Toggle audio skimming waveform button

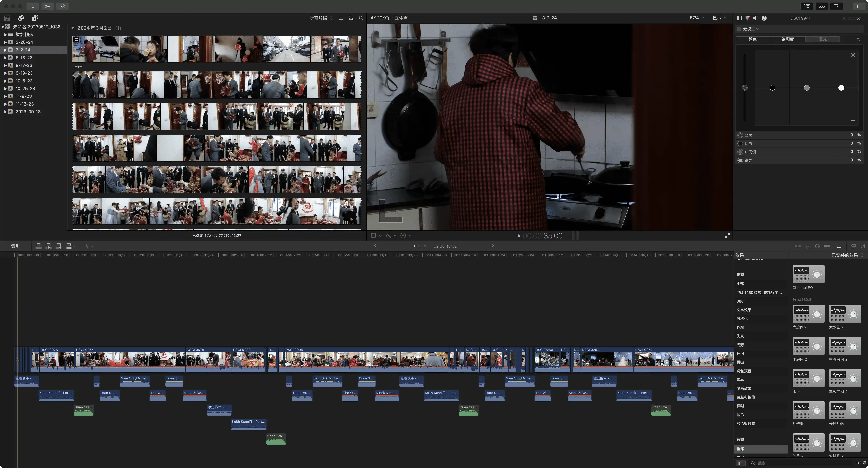(x=808, y=246)
